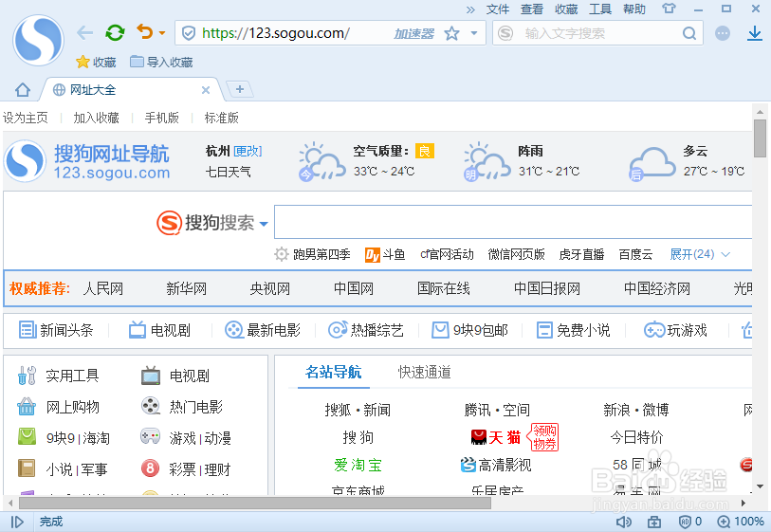
Task: Open the 七日天气 forecast link
Action: point(229,172)
